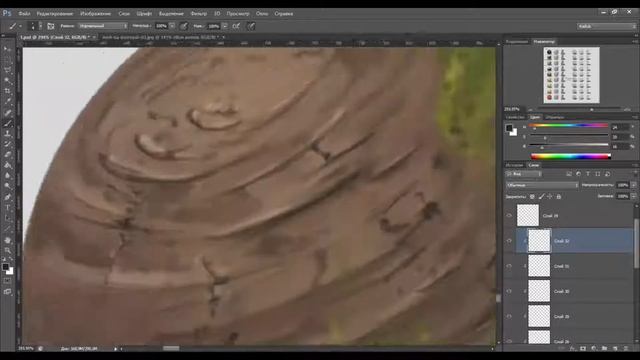Select the Zoom tool

click(7, 250)
